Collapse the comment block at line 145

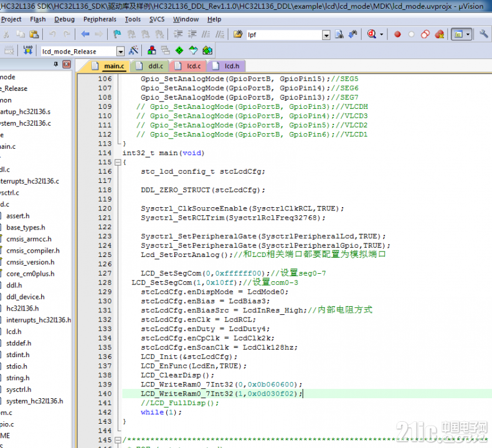pos(118,440)
